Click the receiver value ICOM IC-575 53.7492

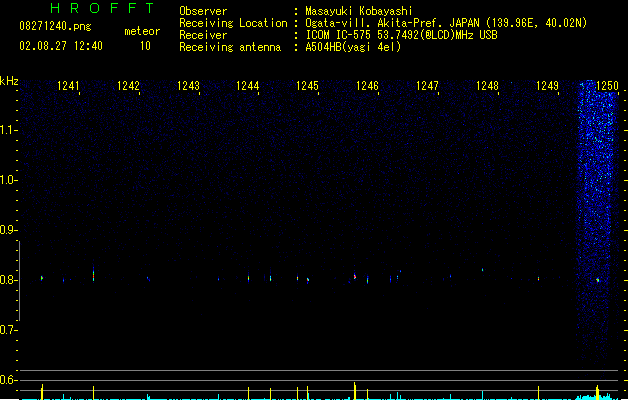[x=401, y=35]
